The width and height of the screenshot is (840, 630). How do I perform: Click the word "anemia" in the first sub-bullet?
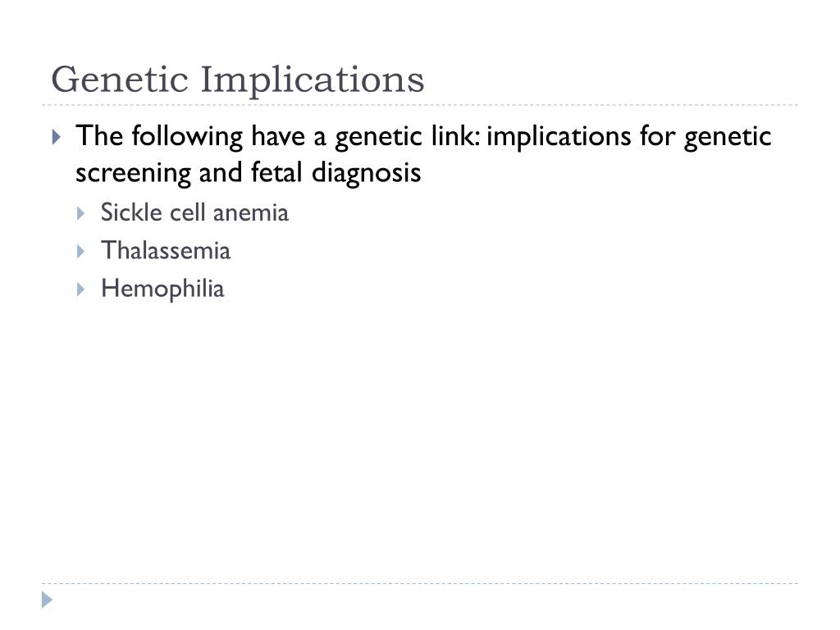pyautogui.click(x=251, y=213)
